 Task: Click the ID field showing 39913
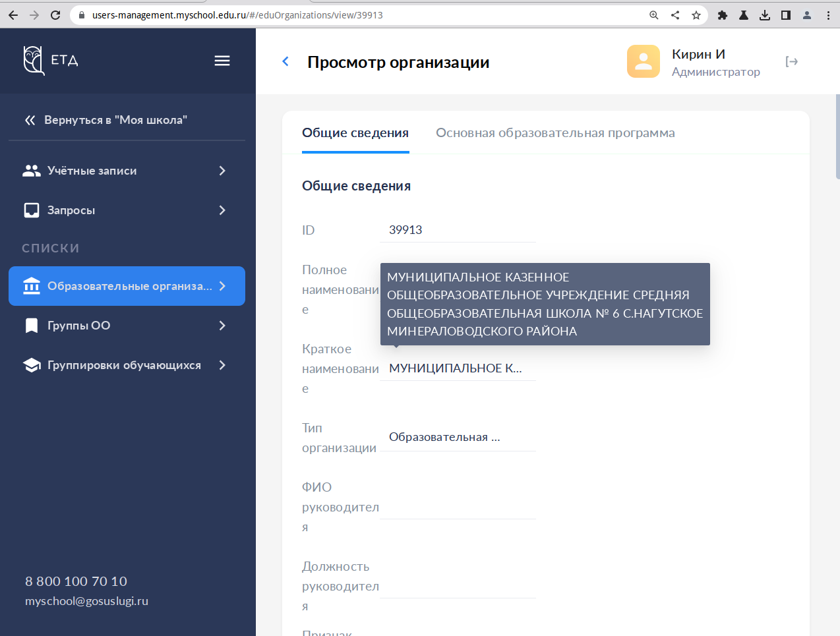coord(458,230)
